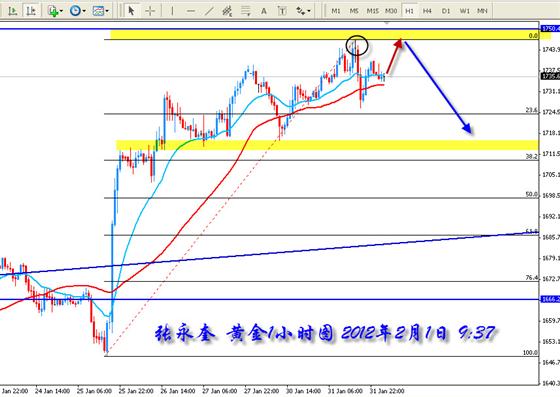Select the equidistant channel tool
Viewport: 560px width, 397px height.
tap(227, 11)
